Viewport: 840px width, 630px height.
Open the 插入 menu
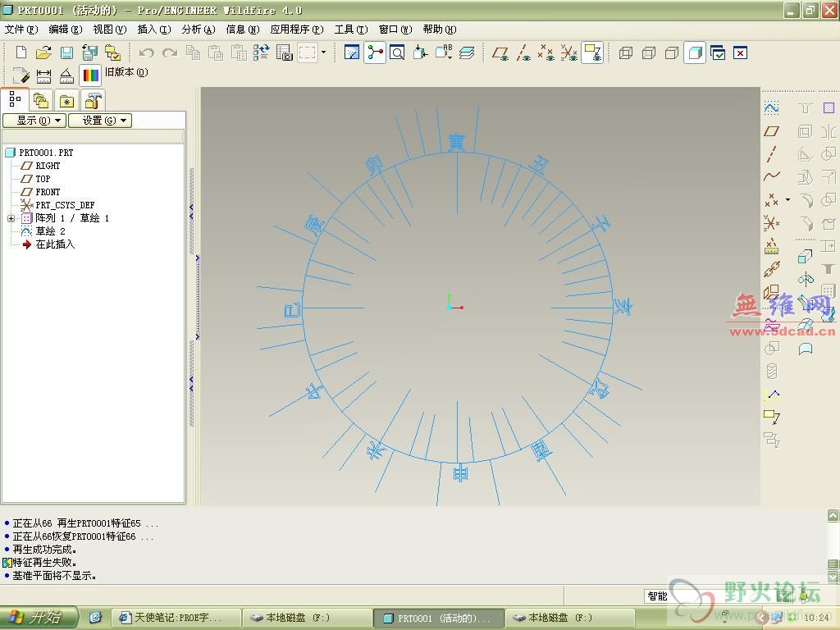pos(154,30)
